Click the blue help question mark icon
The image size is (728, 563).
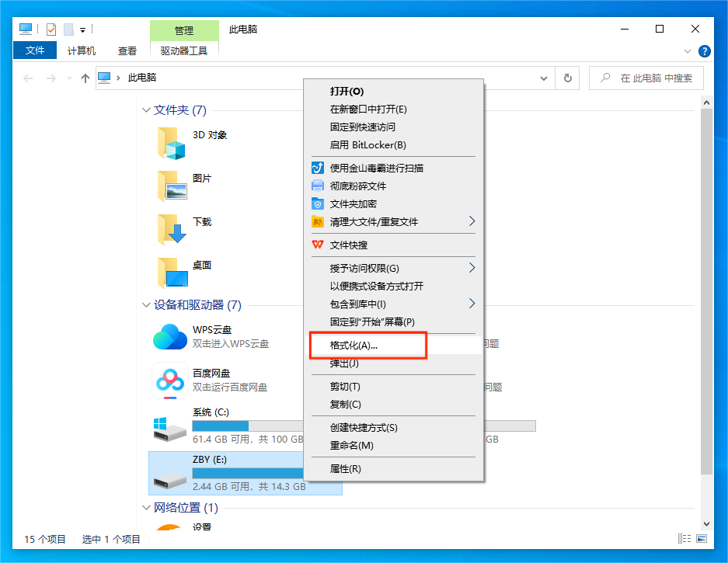coord(705,51)
